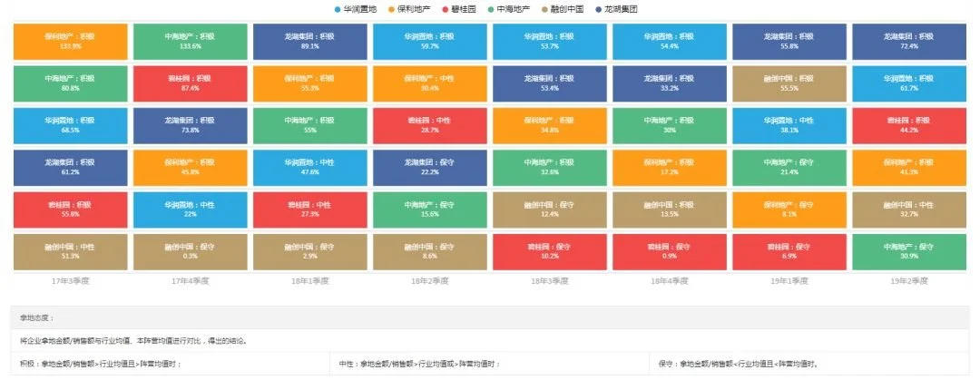Click the 保利地产 17.2% cell

pyautogui.click(x=670, y=168)
